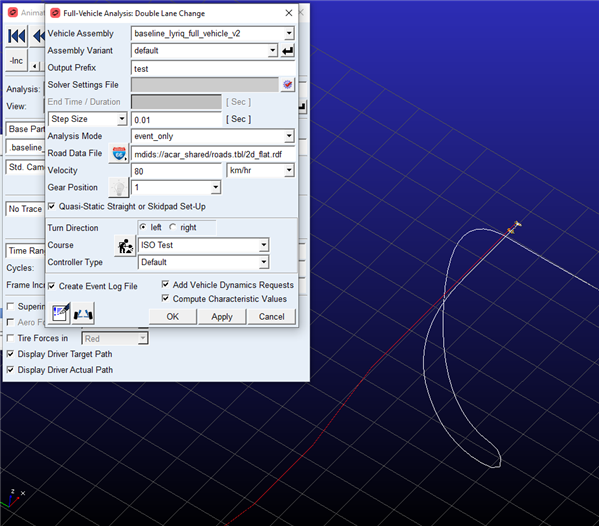Open the Course dropdown showing ISO Test
Image resolution: width=599 pixels, height=526 pixels.
[x=264, y=245]
